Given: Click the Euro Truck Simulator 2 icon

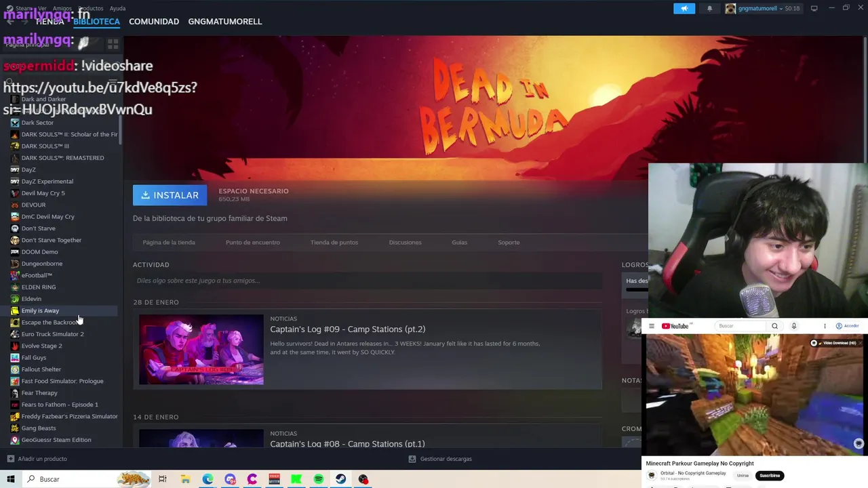Looking at the screenshot, I should tap(15, 334).
